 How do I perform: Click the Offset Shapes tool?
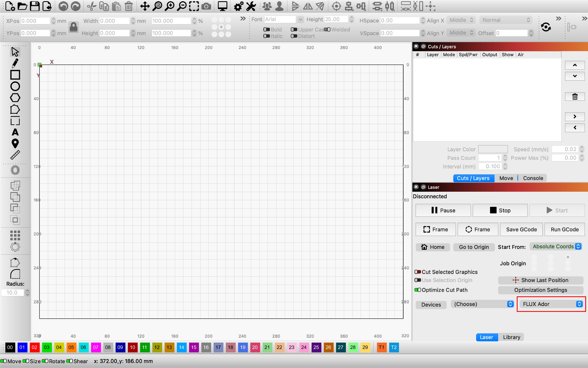coord(15,170)
